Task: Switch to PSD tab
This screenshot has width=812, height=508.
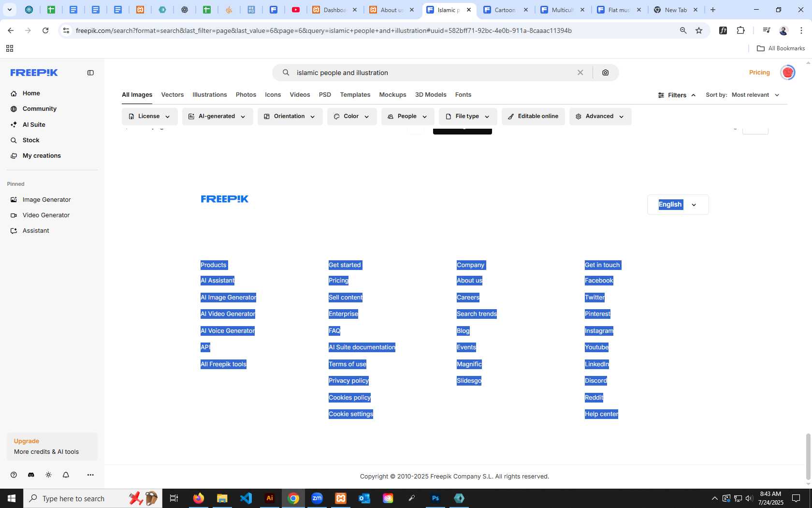Action: [x=325, y=95]
